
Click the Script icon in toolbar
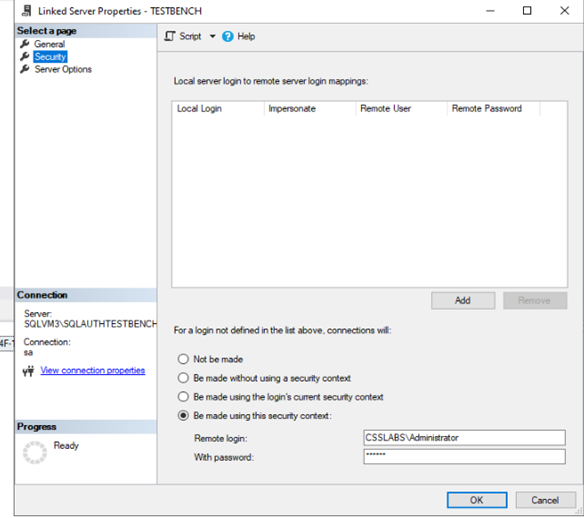coord(169,36)
